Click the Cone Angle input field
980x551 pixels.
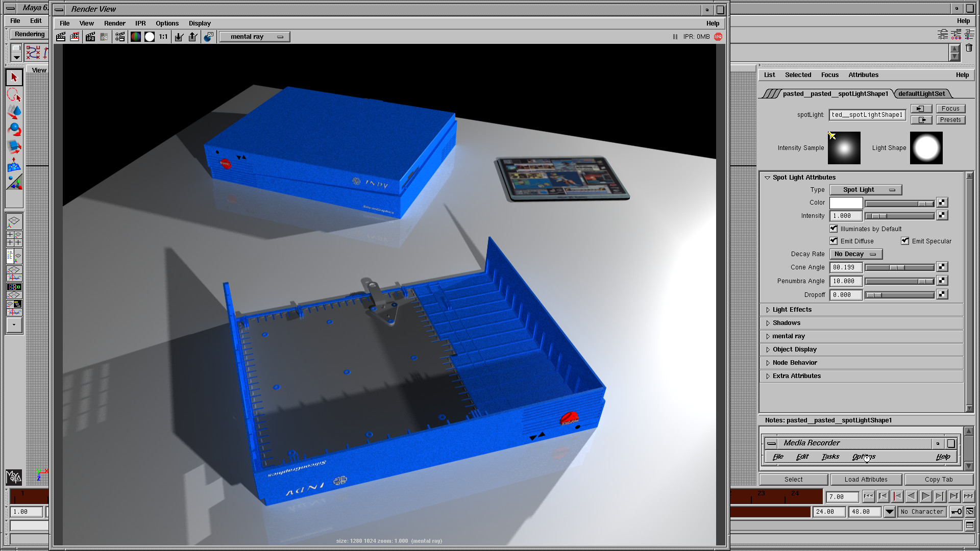(845, 267)
